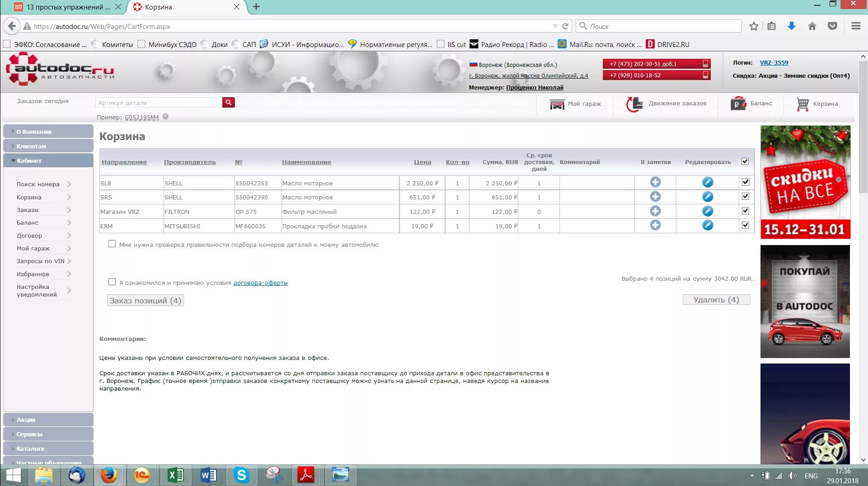868x486 pixels.
Task: Click Заказ позиций (4) button
Action: pos(145,301)
